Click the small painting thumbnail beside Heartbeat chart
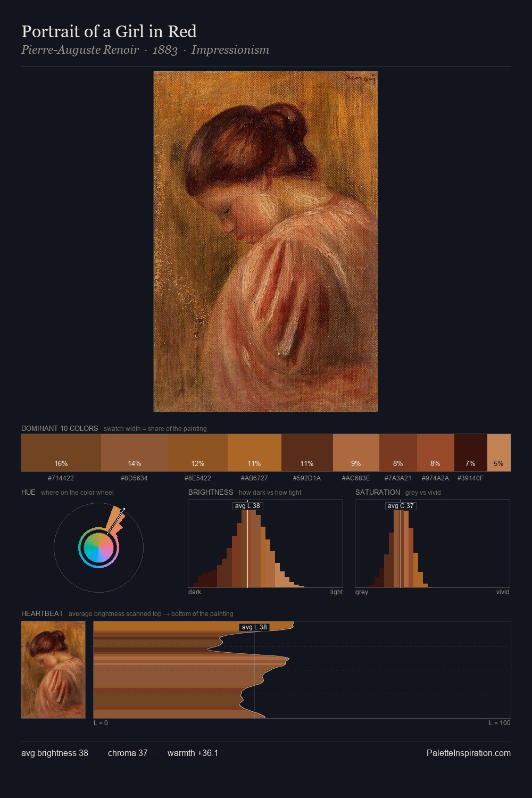Viewport: 532px width, 798px height. 53,670
